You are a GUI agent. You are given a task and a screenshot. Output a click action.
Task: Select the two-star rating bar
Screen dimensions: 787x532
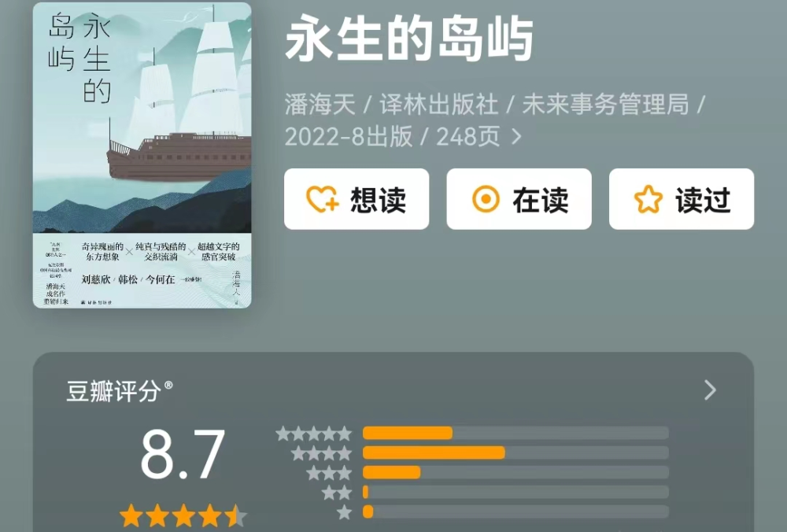pos(515,492)
